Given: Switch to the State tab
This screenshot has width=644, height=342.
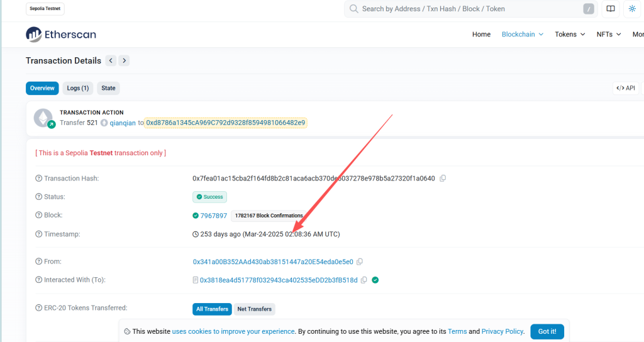Looking at the screenshot, I should (108, 88).
